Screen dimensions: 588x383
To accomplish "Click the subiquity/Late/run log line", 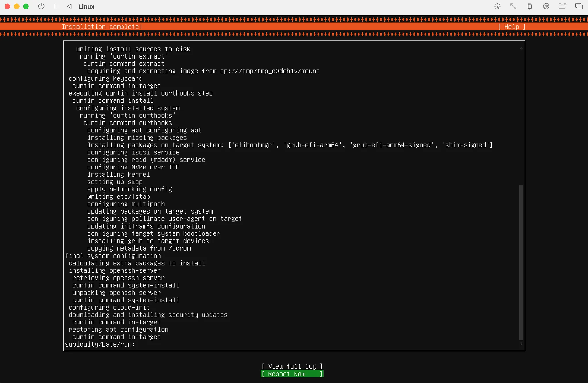I will click(100, 344).
